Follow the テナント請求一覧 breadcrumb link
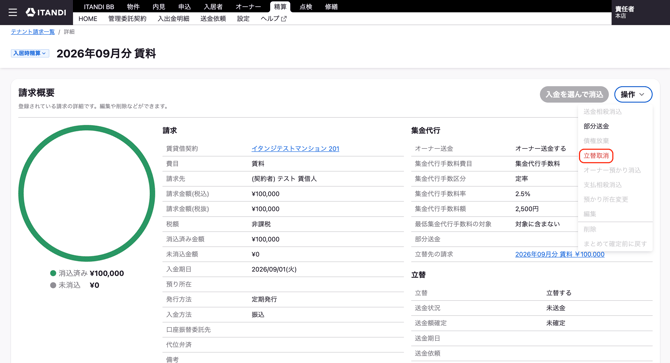This screenshot has width=670, height=363. click(x=33, y=32)
